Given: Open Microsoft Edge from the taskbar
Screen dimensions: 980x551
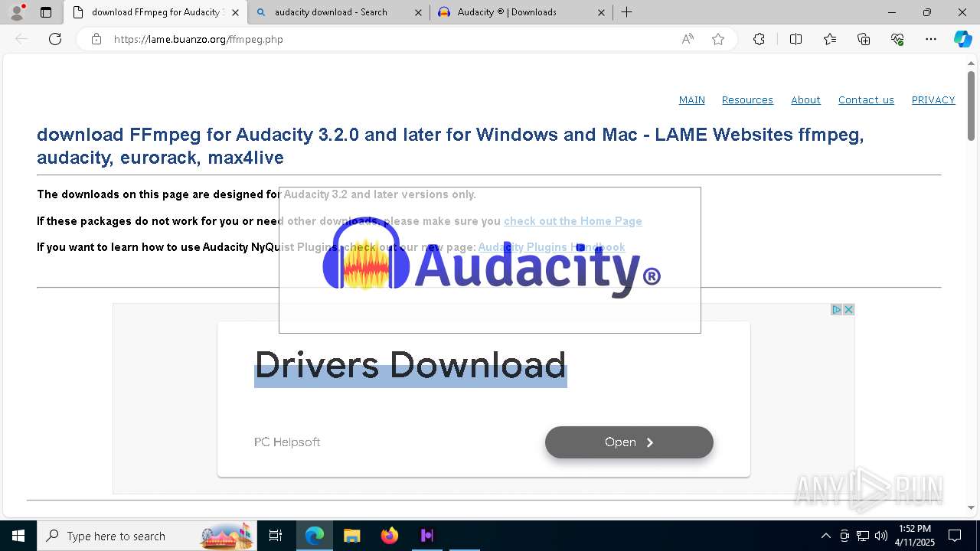Looking at the screenshot, I should click(x=315, y=536).
